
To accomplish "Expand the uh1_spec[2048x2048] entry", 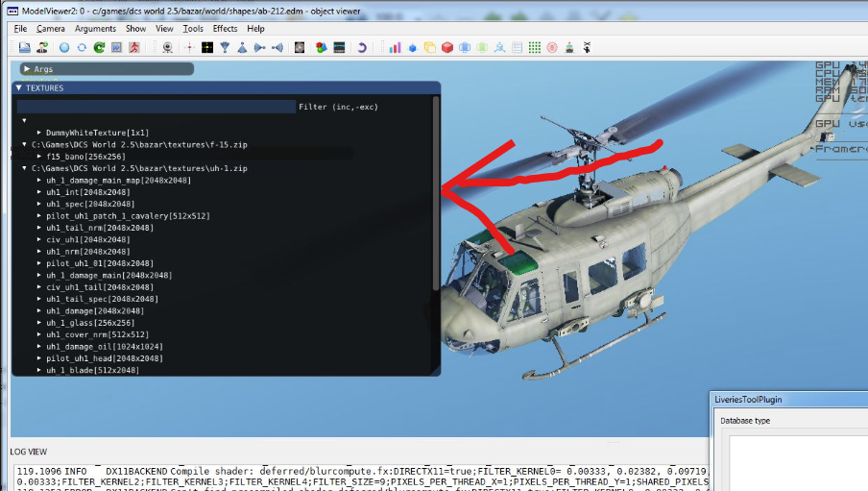I will pyautogui.click(x=38, y=204).
